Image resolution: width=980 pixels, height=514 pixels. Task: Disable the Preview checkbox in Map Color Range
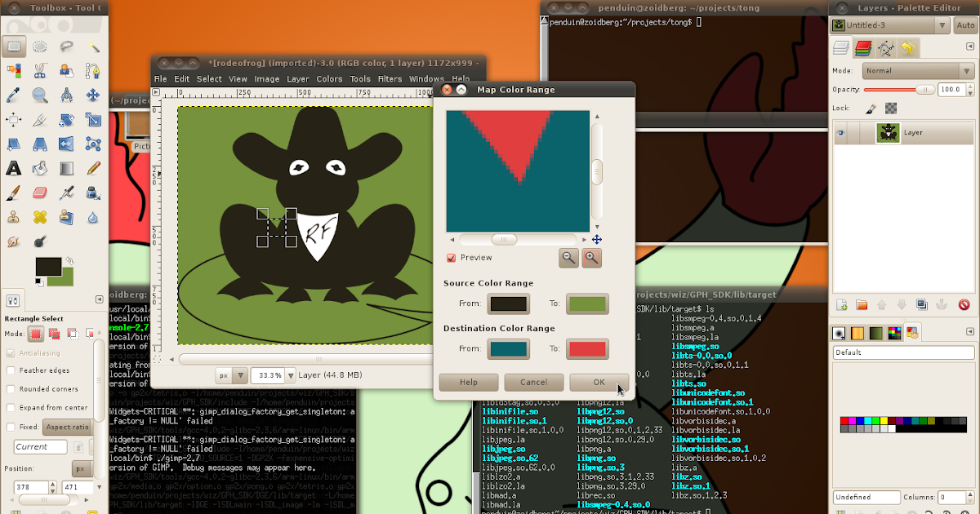[x=451, y=257]
